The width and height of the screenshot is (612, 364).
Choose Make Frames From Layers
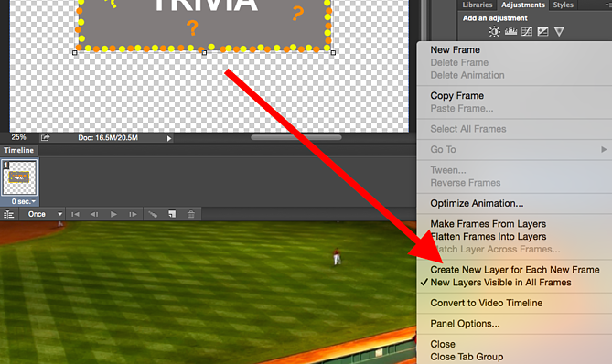pos(488,224)
